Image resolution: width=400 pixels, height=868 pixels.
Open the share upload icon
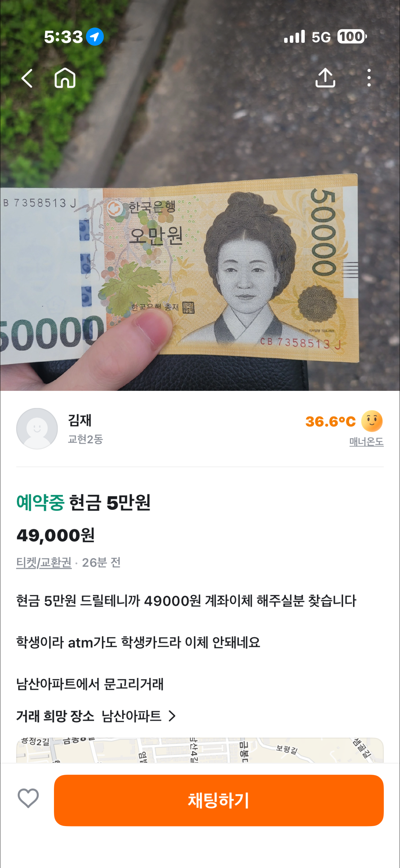tap(325, 78)
